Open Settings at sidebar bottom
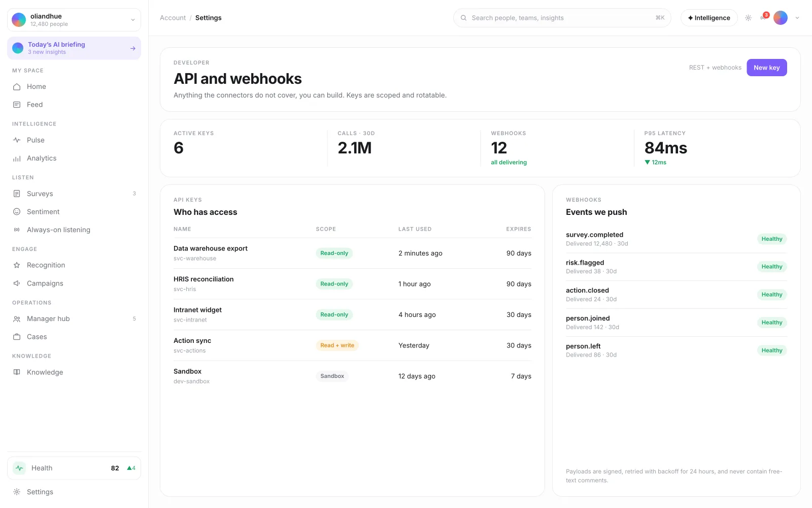Screen dimensions: 812x508 click(x=74, y=492)
